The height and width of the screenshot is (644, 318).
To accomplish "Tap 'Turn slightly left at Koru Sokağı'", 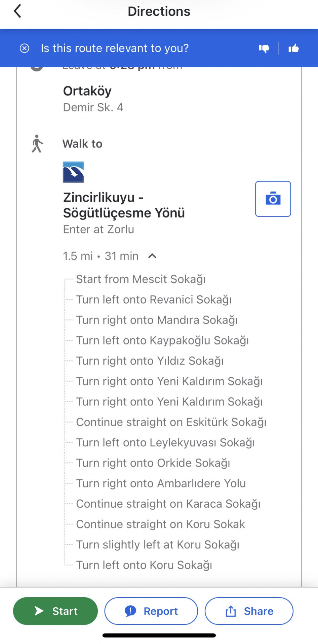I will [x=157, y=545].
